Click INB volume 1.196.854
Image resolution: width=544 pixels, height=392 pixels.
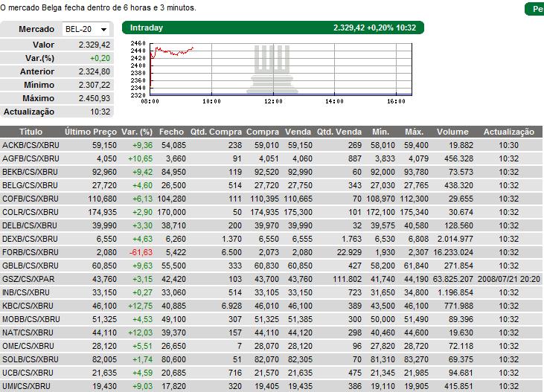coord(455,292)
